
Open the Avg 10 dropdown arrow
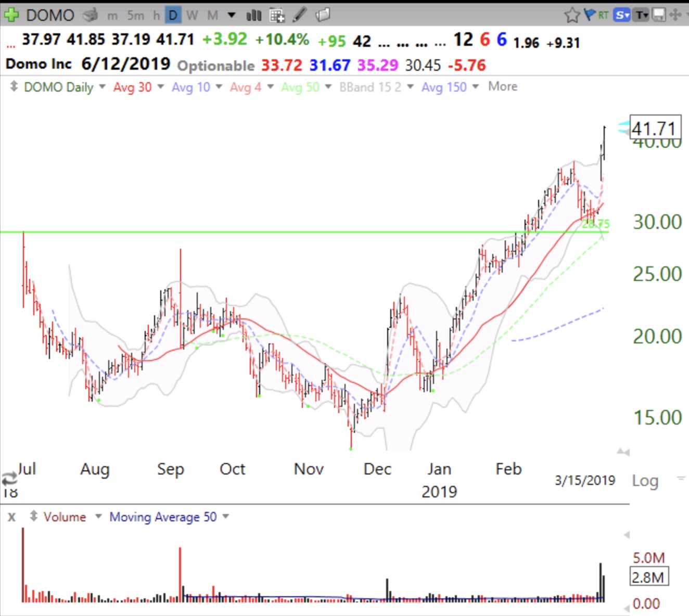[x=219, y=86]
